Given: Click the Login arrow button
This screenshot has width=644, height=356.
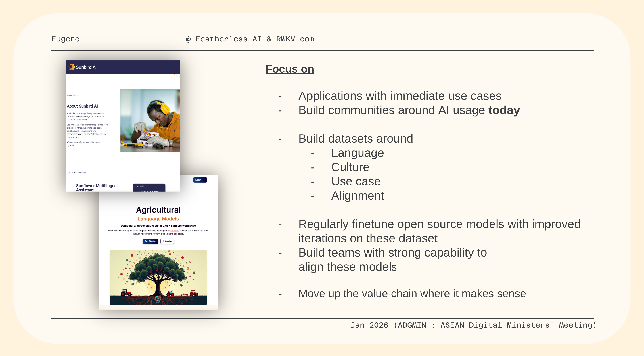Looking at the screenshot, I should point(200,180).
